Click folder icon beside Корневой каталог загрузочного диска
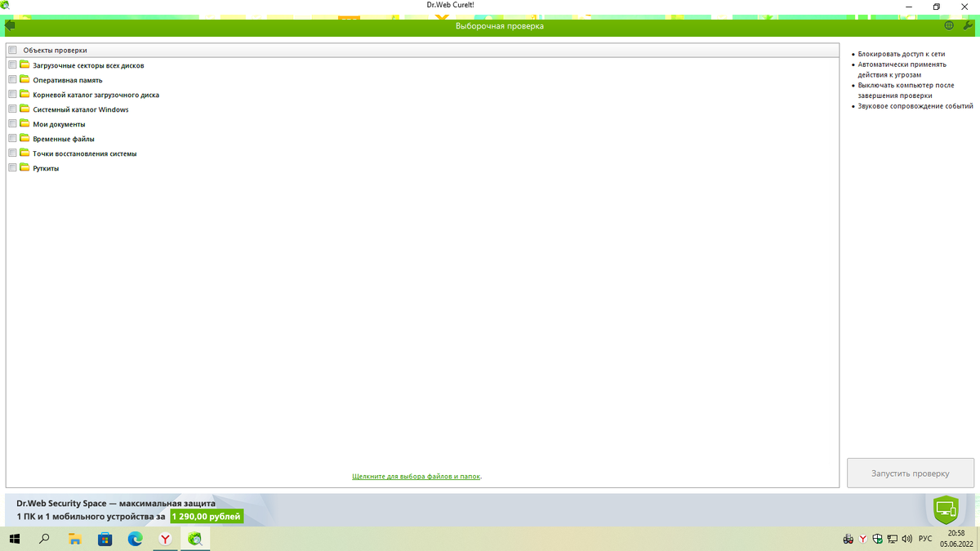This screenshot has height=551, width=980. point(24,94)
